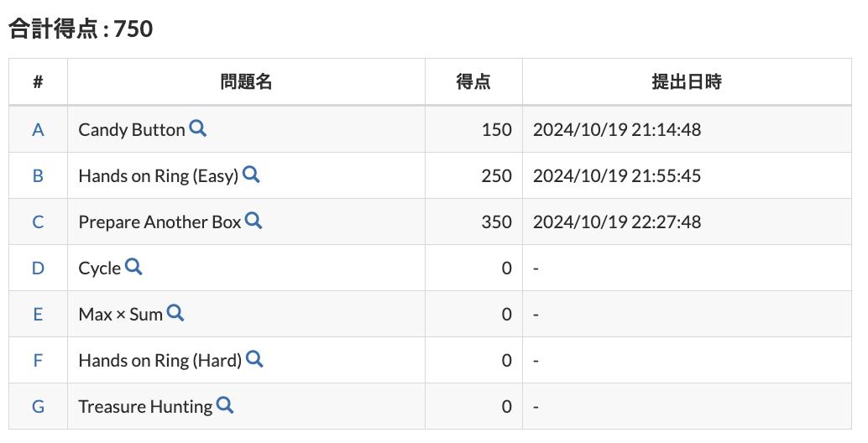Click submission time 2024/10/19 21:14:48
Image resolution: width=868 pixels, height=443 pixels.
617,130
